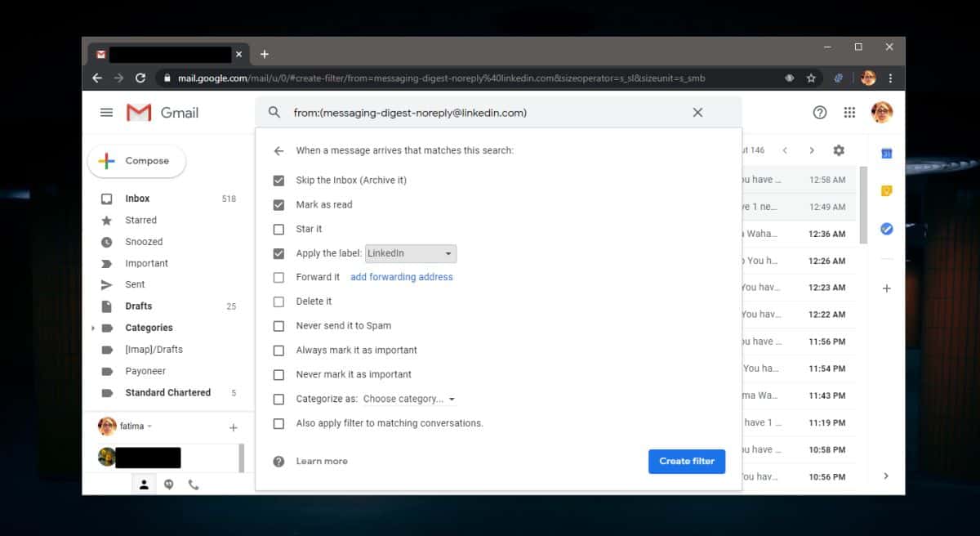This screenshot has width=980, height=536.
Task: Reload the page in Chrome
Action: tap(140, 78)
